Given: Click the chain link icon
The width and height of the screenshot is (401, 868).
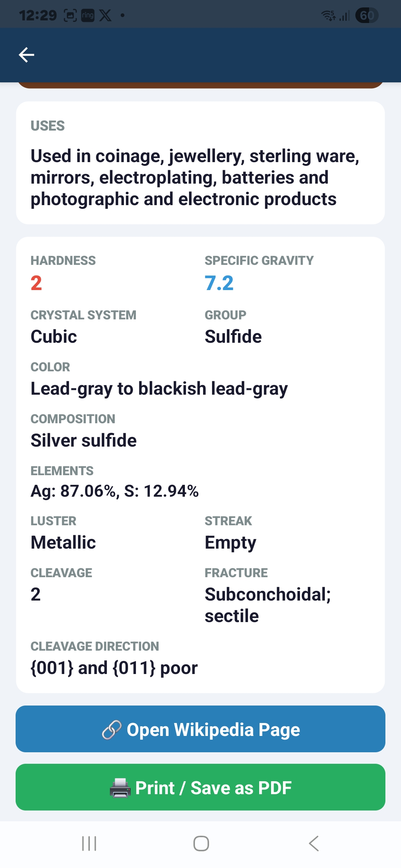Looking at the screenshot, I should tap(112, 730).
